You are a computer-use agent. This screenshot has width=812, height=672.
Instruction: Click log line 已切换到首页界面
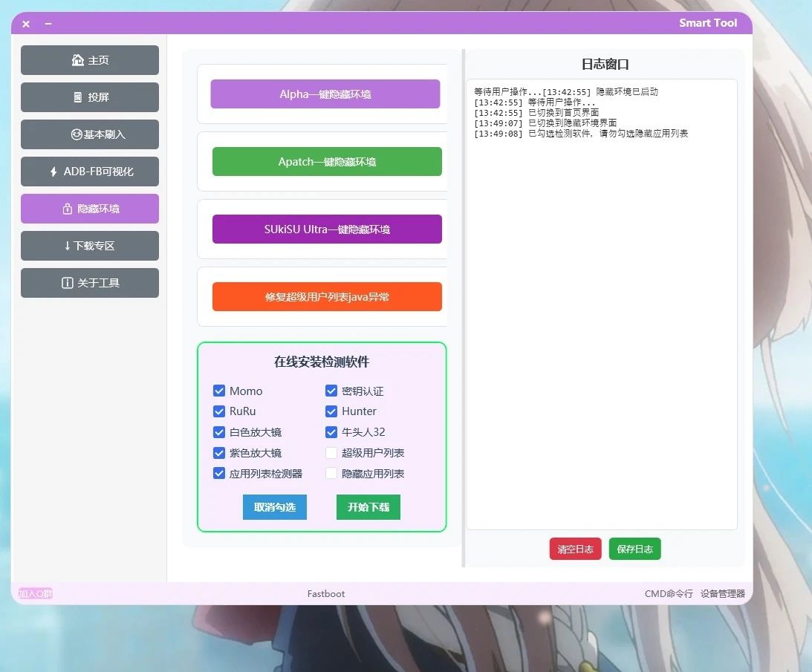(563, 112)
